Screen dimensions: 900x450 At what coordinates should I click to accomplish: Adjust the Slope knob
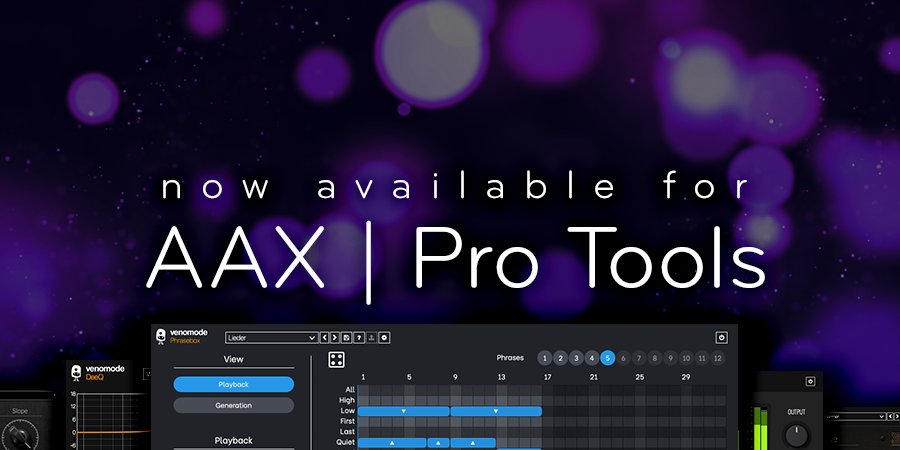(22, 436)
